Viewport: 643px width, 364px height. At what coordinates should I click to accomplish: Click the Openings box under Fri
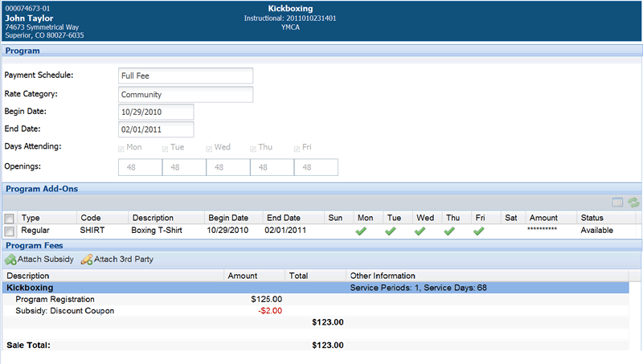[316, 167]
